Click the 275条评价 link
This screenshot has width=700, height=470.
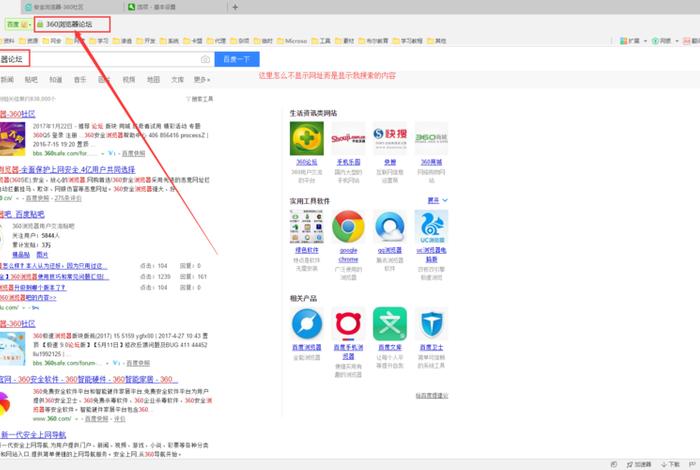(68, 198)
